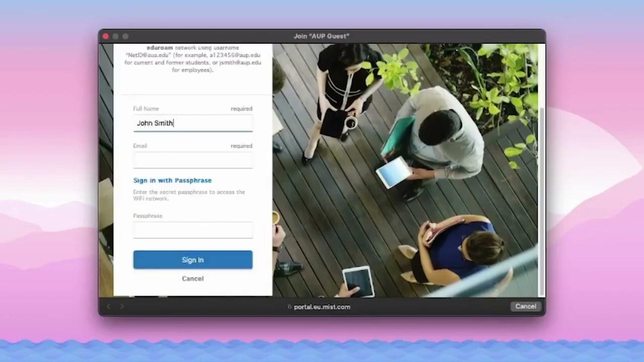Click the vertical scrollbar of the portal page
This screenshot has width=644, height=362.
(x=541, y=170)
